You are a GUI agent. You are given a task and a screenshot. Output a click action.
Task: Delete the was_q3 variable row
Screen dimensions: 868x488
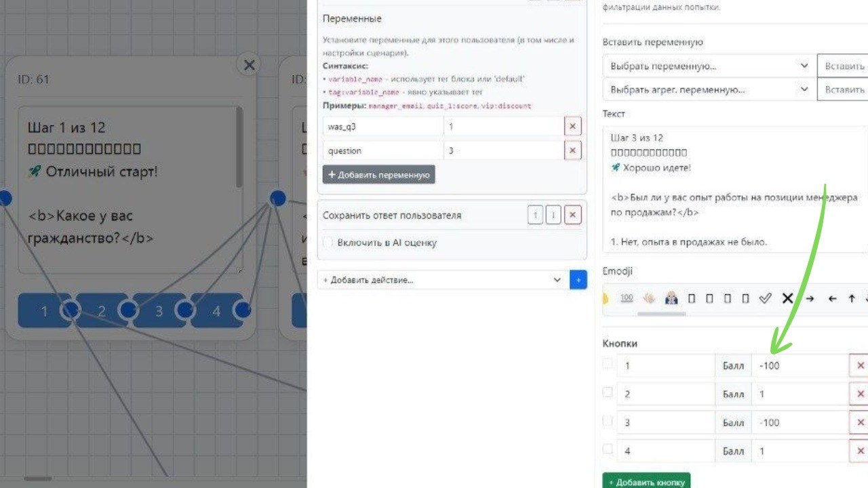point(572,126)
